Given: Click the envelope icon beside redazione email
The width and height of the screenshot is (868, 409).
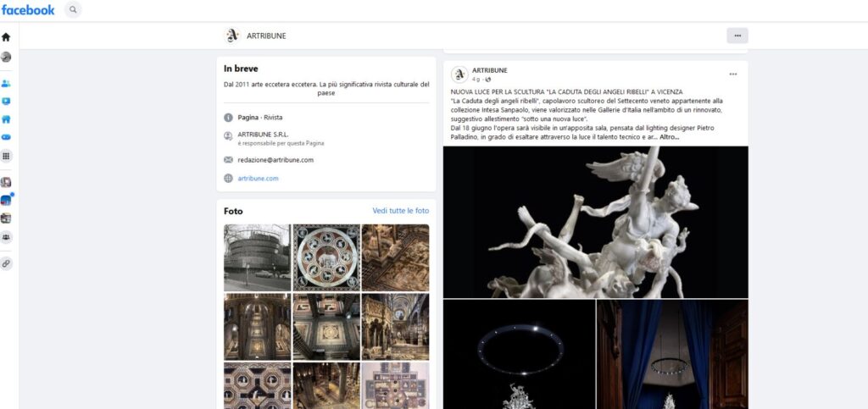Looking at the screenshot, I should click(x=228, y=160).
